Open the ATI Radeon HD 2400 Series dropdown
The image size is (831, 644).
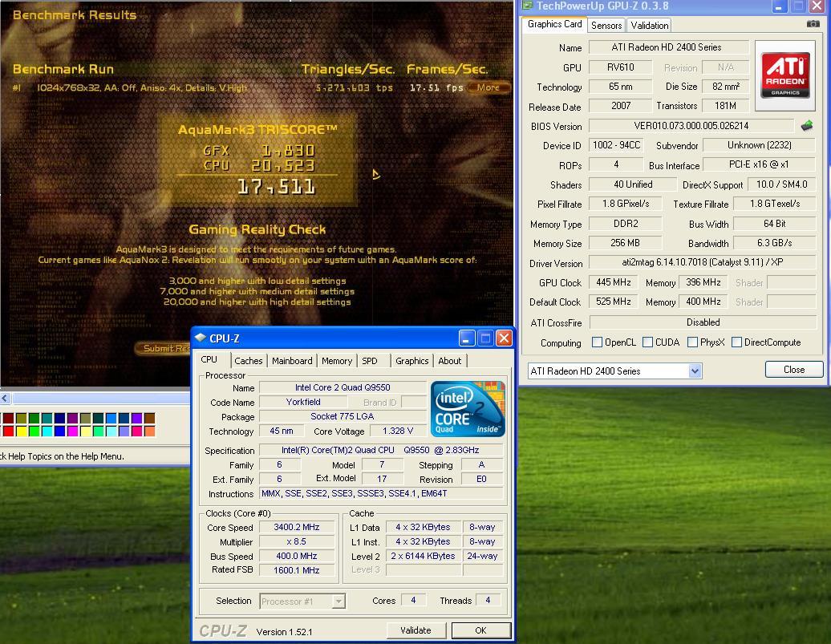point(695,371)
